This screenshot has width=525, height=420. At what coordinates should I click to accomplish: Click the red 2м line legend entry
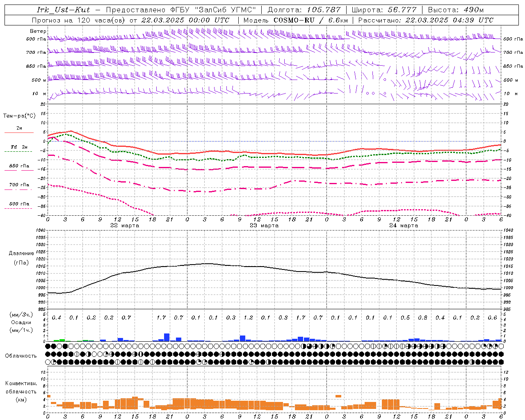coord(19,130)
